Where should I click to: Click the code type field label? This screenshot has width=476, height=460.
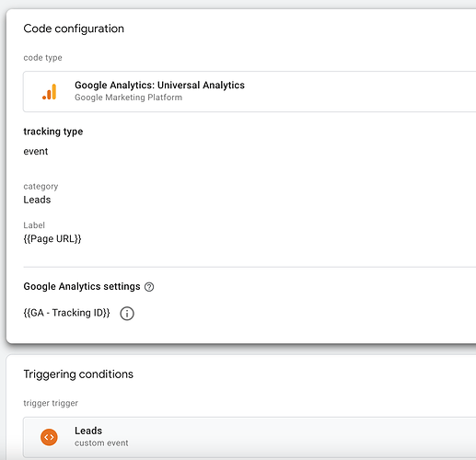click(x=42, y=58)
